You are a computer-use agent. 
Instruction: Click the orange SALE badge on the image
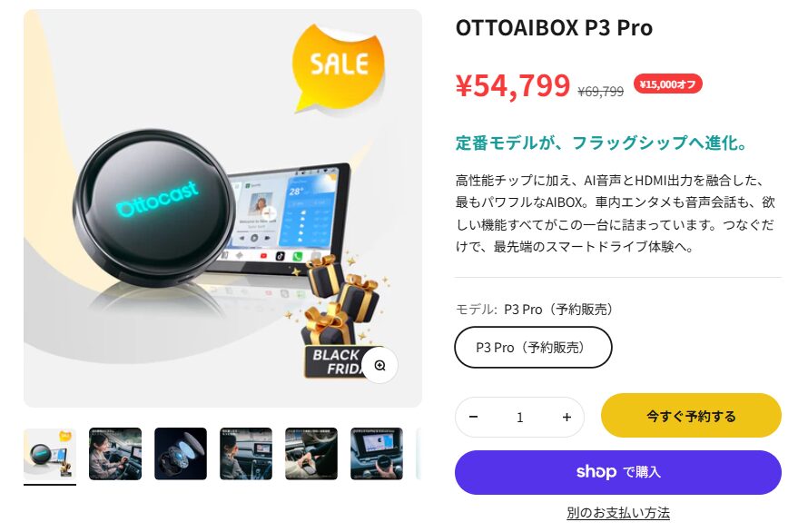[339, 66]
